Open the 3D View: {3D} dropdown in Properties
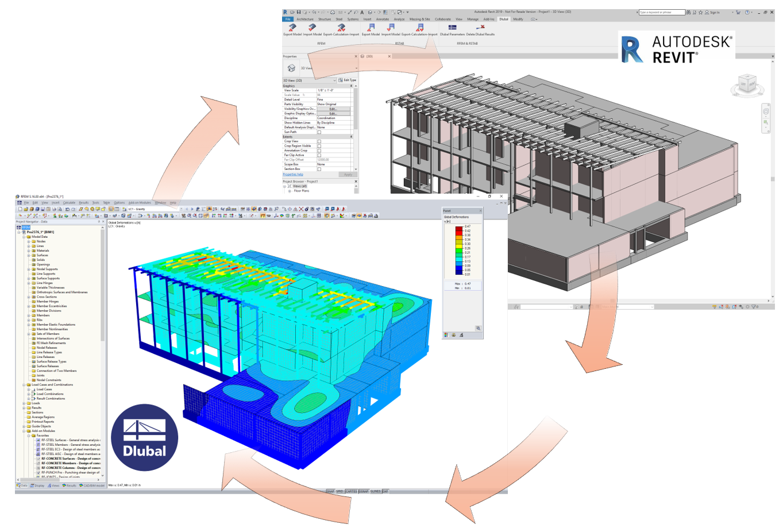The width and height of the screenshot is (783, 532). tap(309, 80)
